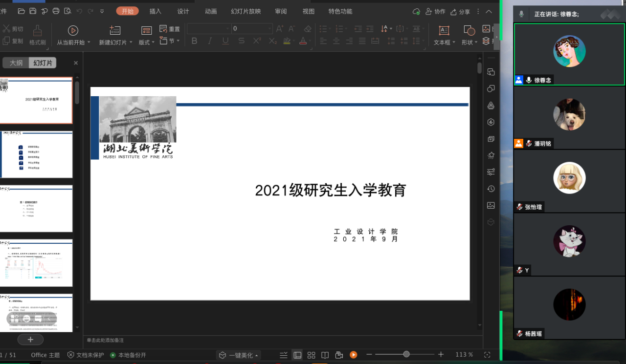This screenshot has height=364, width=626.
Task: Click the print icon in the quick access toolbar
Action: click(56, 11)
